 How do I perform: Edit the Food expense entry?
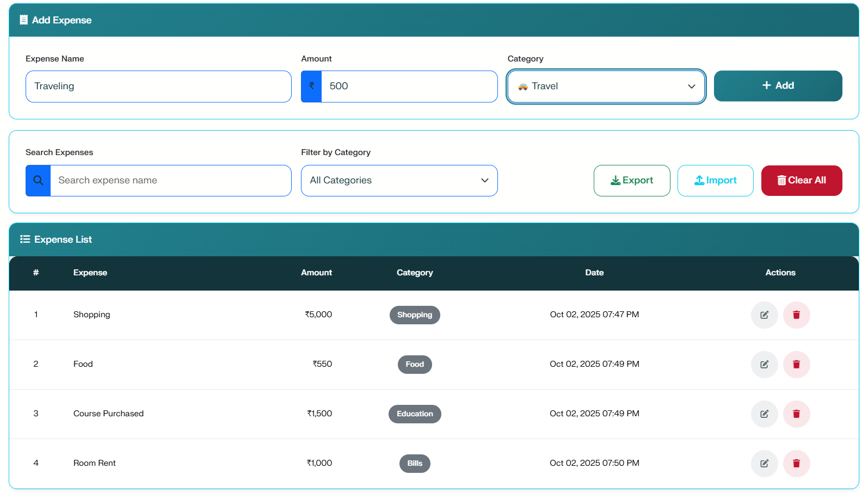[x=764, y=365]
